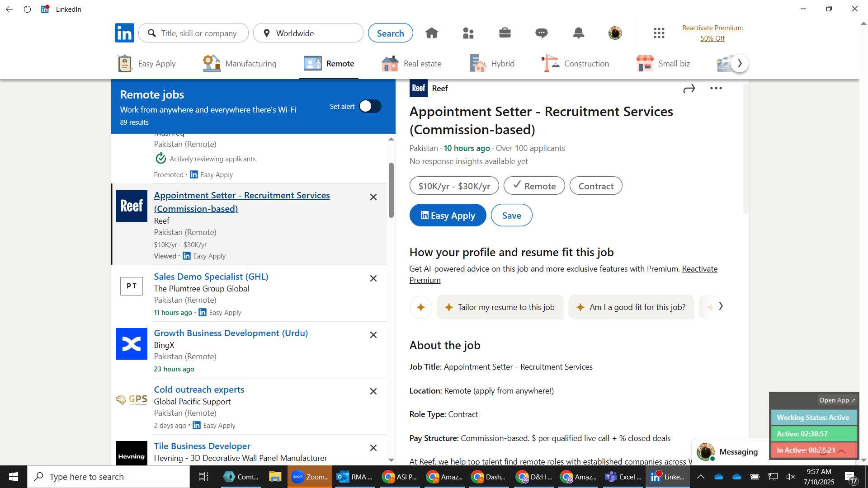Open File Explorer from taskbar
The image size is (868, 488).
275,477
